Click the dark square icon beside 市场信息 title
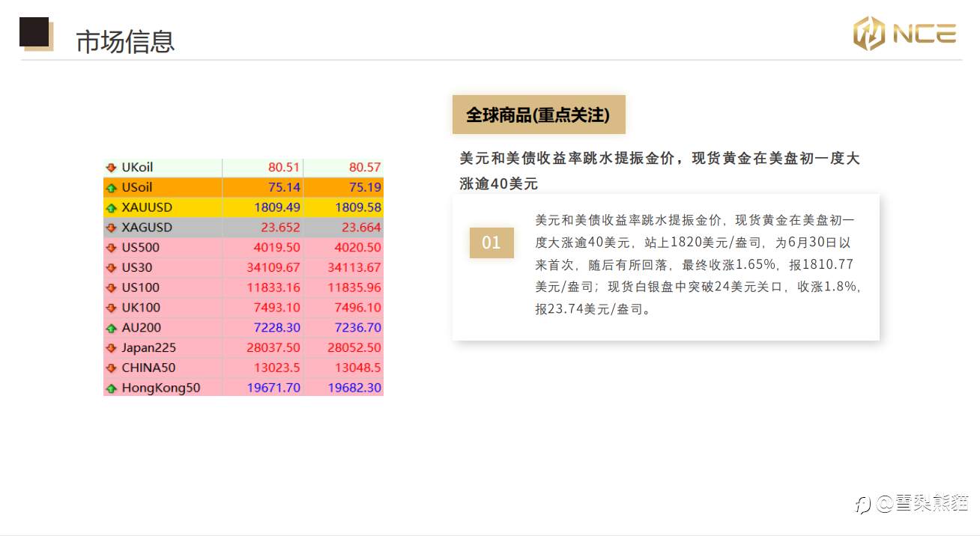 tap(35, 34)
